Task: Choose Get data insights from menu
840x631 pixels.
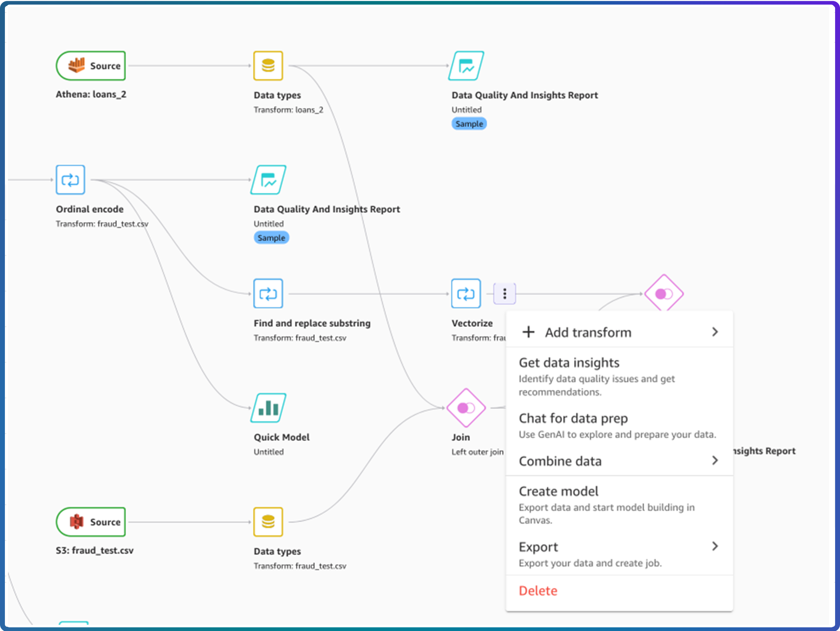Action: click(x=569, y=363)
